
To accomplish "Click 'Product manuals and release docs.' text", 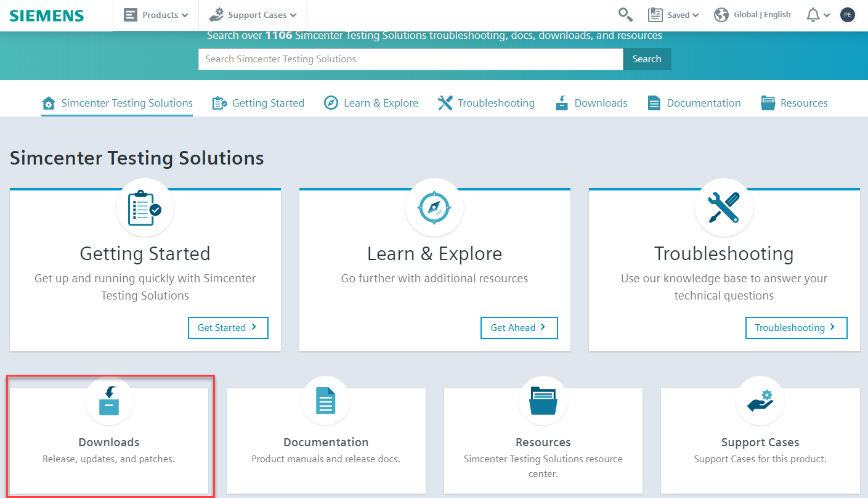I will pos(326,459).
